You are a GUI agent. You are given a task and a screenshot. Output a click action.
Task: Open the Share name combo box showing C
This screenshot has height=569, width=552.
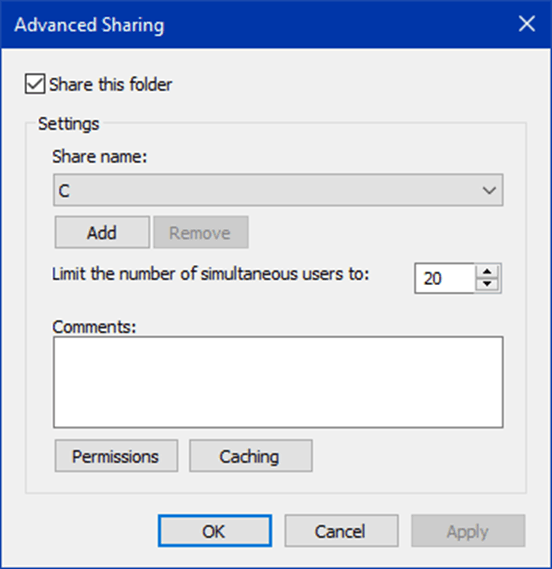(x=278, y=190)
